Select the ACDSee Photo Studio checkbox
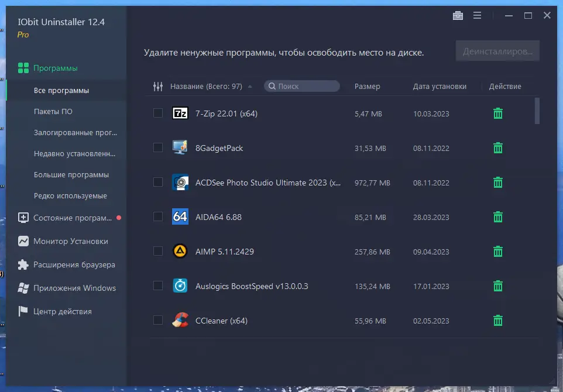 click(x=158, y=182)
